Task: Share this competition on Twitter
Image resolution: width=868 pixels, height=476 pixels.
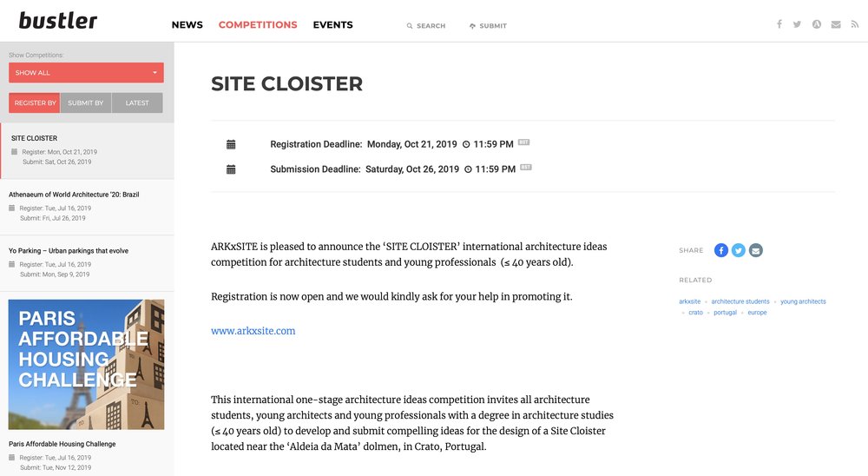Action: pos(739,250)
